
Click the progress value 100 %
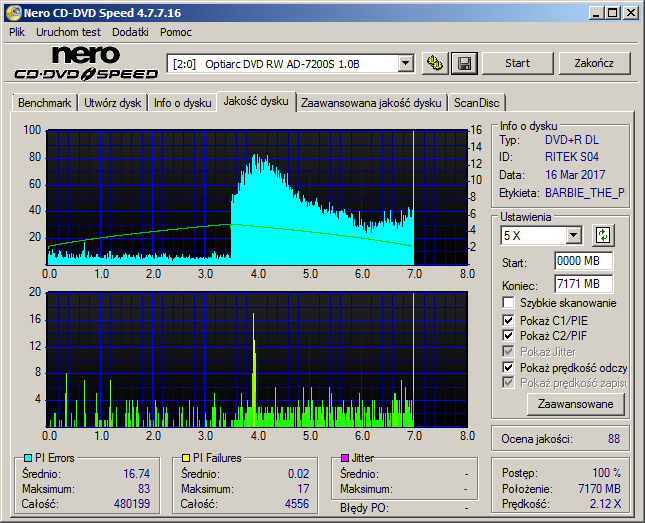606,473
